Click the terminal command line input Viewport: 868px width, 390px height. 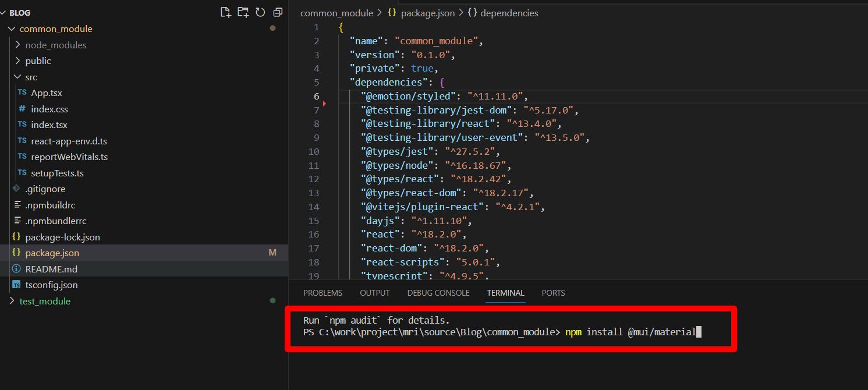point(503,332)
